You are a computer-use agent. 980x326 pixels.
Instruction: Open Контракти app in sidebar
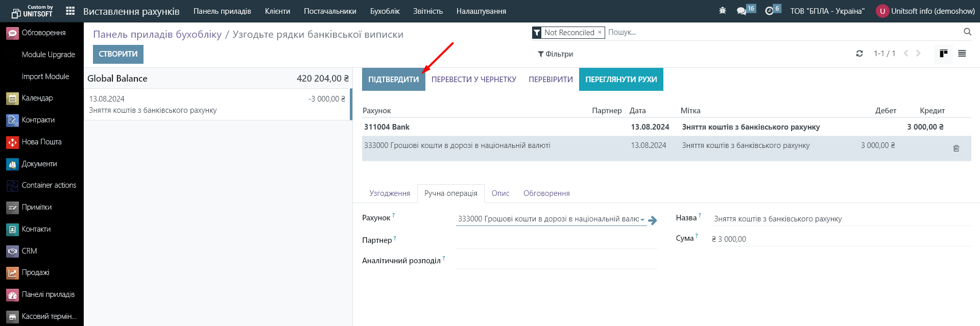pyautogui.click(x=42, y=120)
